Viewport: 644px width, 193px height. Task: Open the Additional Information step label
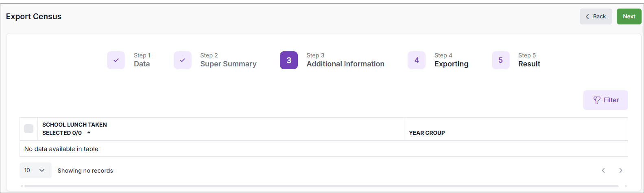pyautogui.click(x=345, y=64)
